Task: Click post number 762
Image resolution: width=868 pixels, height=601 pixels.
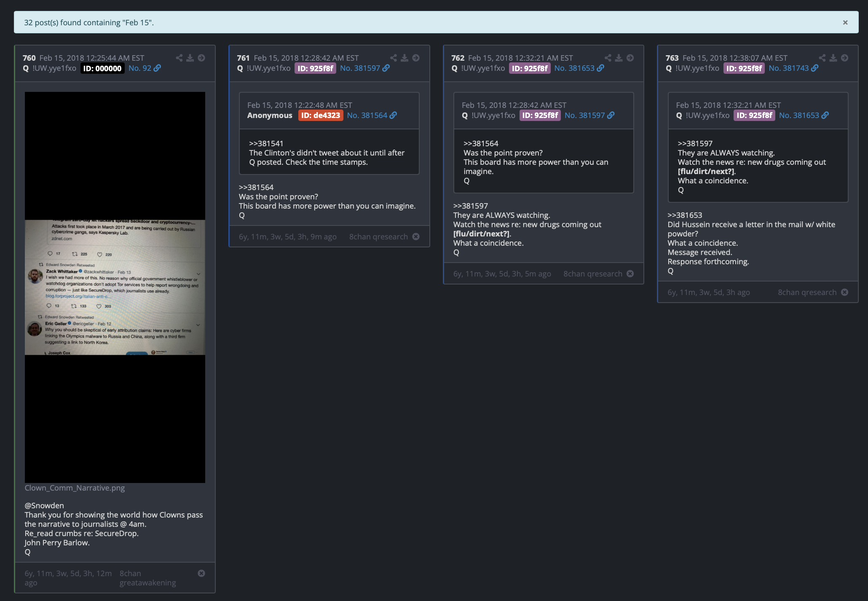Action: point(458,58)
